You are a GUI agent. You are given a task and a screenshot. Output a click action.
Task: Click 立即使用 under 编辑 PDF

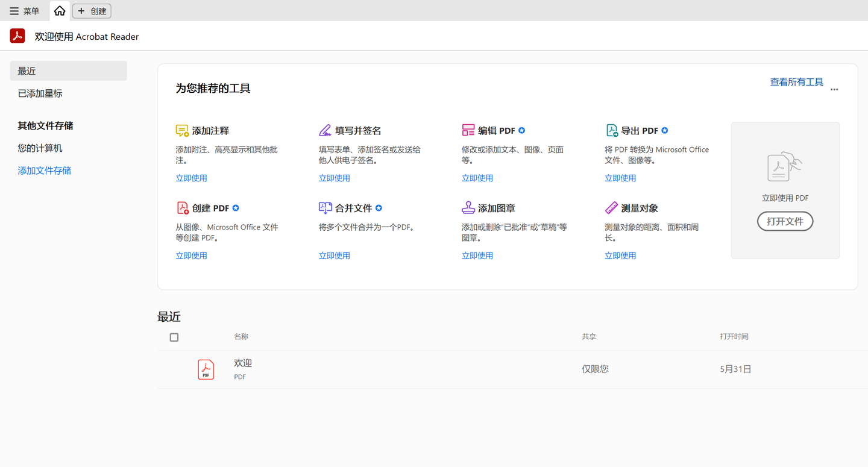click(477, 178)
